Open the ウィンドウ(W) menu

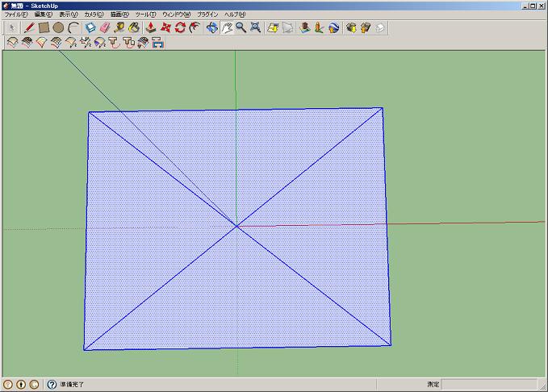tap(177, 15)
